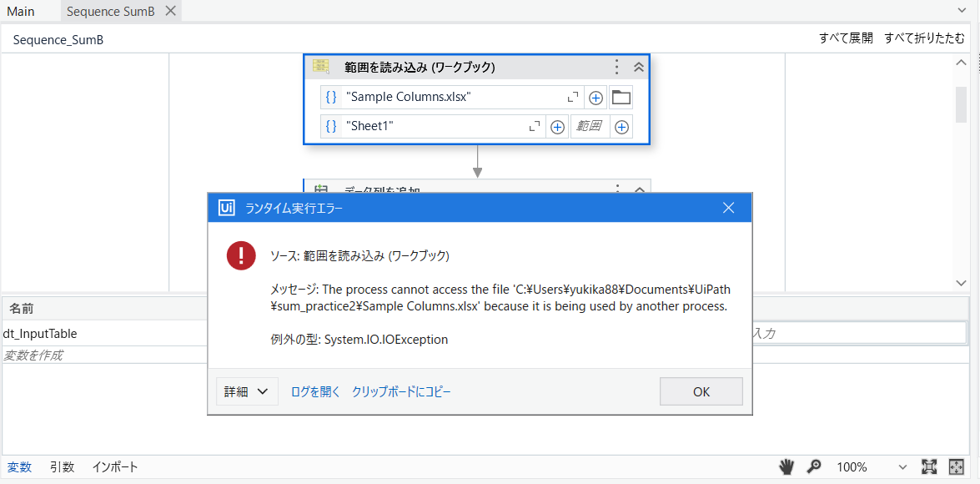
Task: Activate the pan hand tool
Action: click(787, 466)
